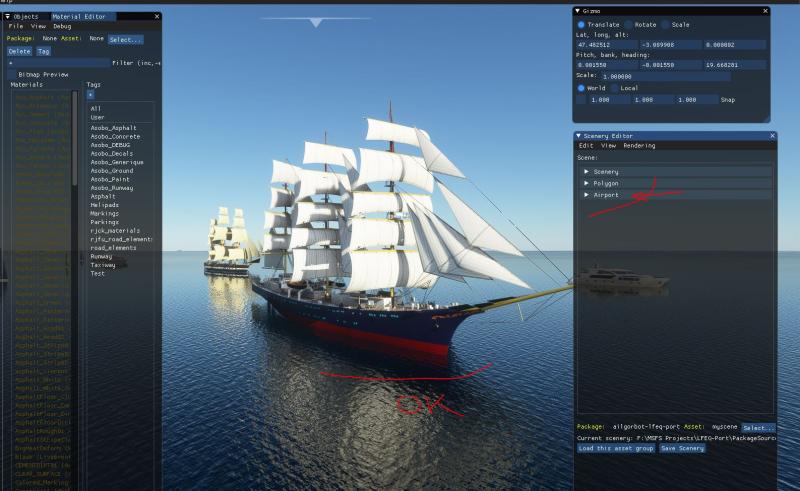Switch to the Objects tab
Viewport: 800px width, 491px height.
click(26, 16)
